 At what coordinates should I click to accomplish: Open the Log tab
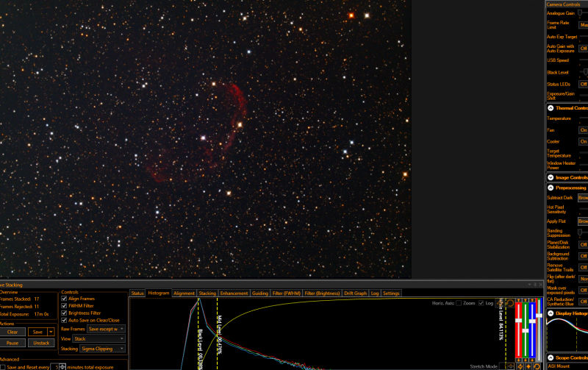point(375,293)
